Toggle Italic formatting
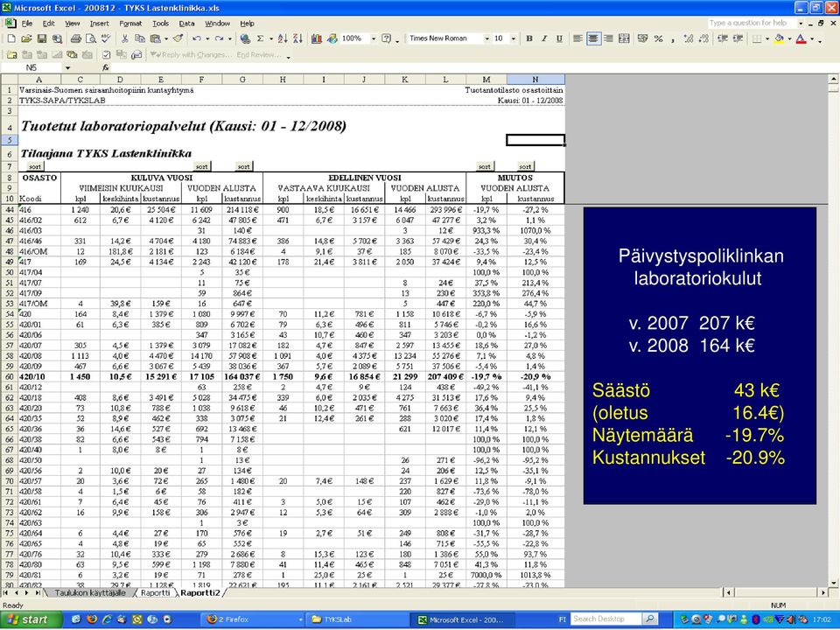 tap(544, 38)
